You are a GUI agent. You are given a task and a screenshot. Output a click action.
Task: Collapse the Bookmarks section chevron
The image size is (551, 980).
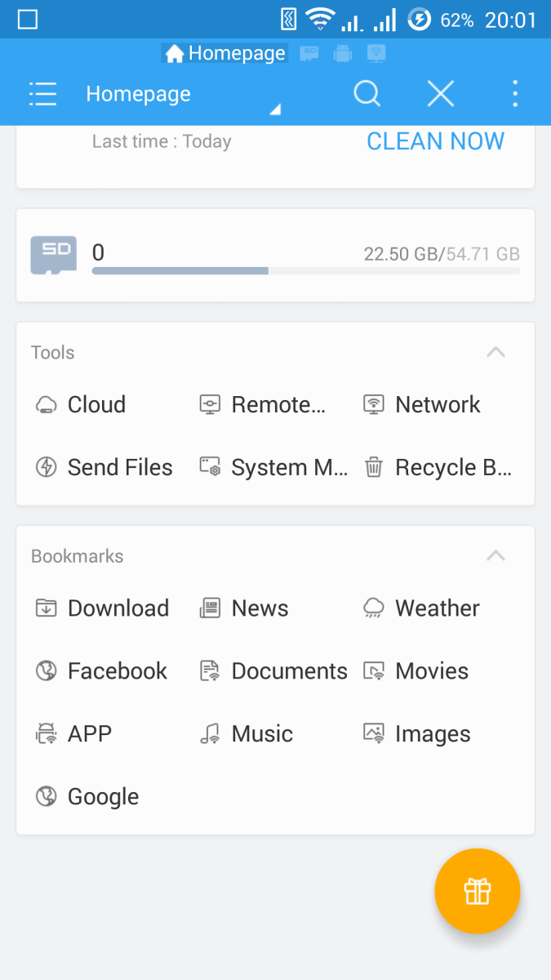[495, 556]
